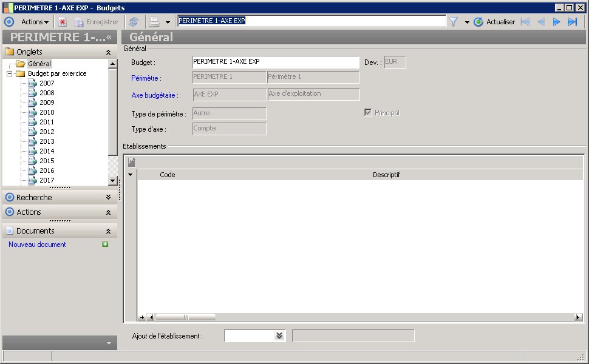Click the Etablissements grid toolbar icon
Image resolution: width=589 pixels, height=364 pixels.
[x=132, y=162]
